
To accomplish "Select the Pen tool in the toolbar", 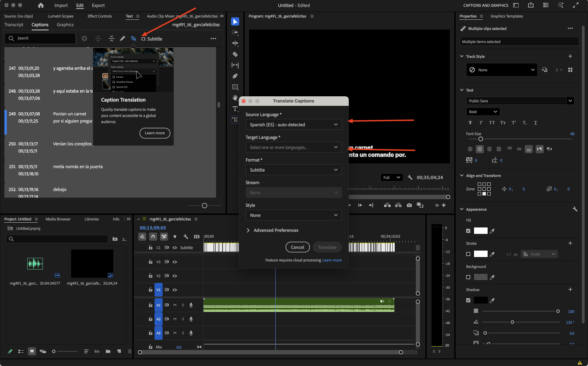I will [235, 76].
